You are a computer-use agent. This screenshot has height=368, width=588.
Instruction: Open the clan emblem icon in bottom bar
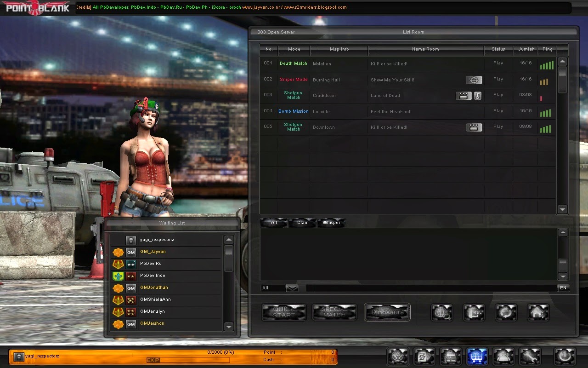pyautogui.click(x=398, y=356)
